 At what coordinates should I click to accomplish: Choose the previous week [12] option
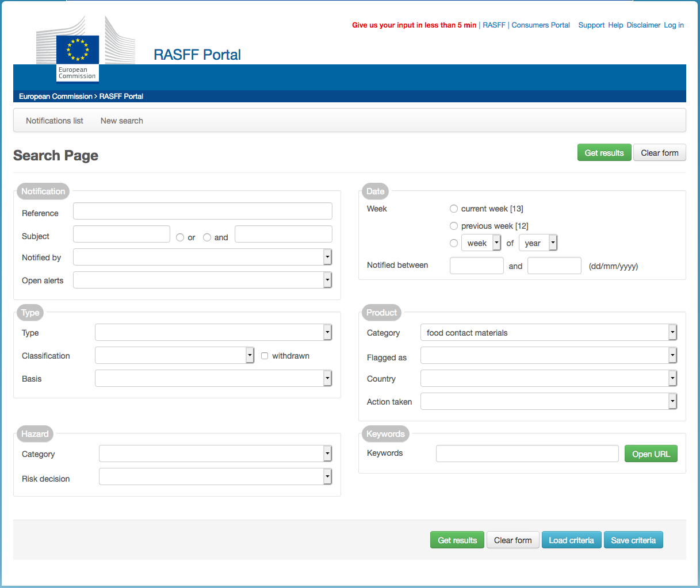pos(454,226)
